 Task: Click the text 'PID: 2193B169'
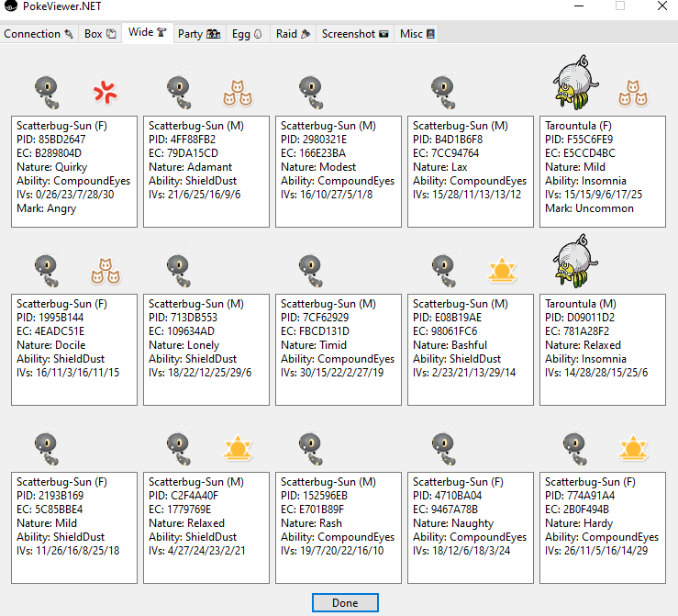click(50, 496)
